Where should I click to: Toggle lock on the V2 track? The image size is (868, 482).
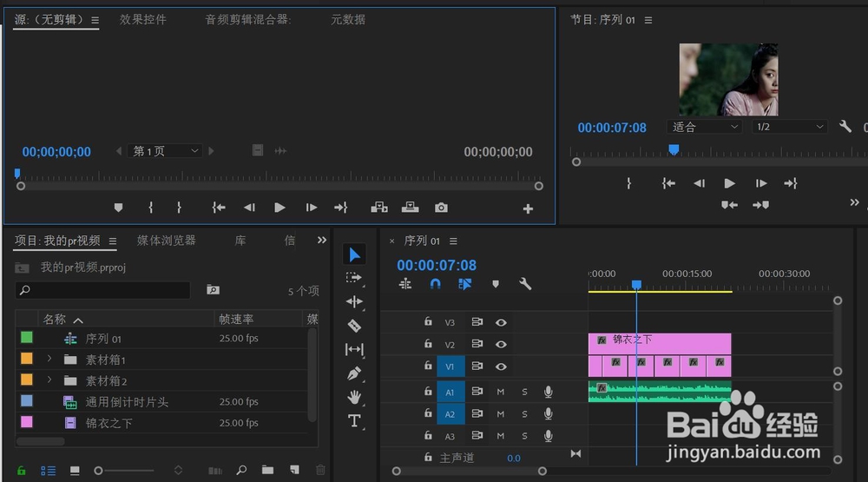pyautogui.click(x=428, y=344)
